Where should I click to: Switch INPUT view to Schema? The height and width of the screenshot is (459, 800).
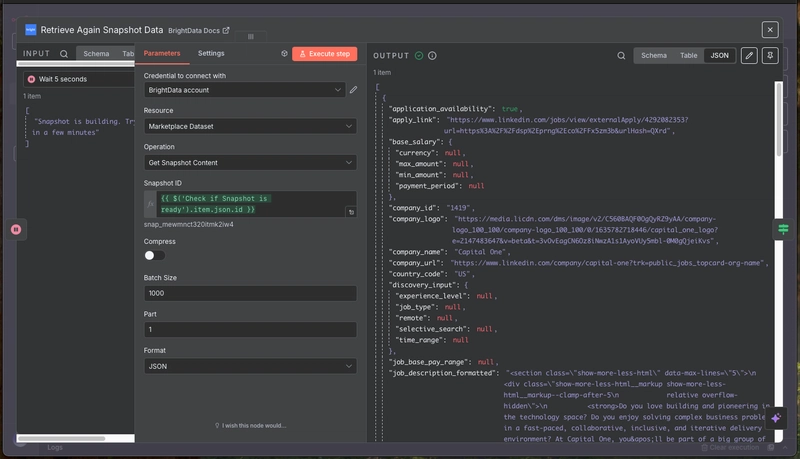click(96, 54)
